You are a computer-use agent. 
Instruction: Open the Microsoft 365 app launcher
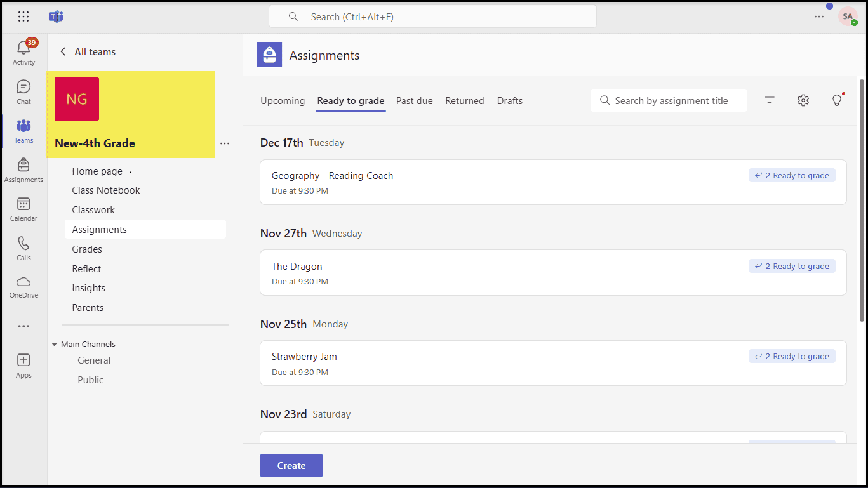coord(23,16)
